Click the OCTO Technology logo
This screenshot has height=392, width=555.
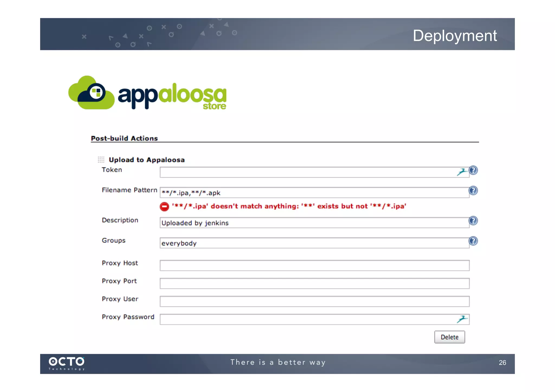tap(66, 363)
